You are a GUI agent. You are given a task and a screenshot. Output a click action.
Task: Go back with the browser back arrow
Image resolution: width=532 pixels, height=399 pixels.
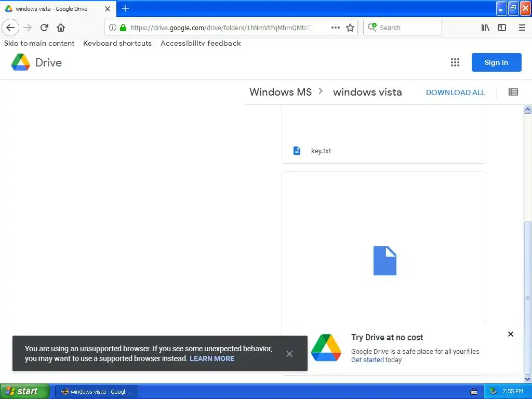(x=10, y=28)
